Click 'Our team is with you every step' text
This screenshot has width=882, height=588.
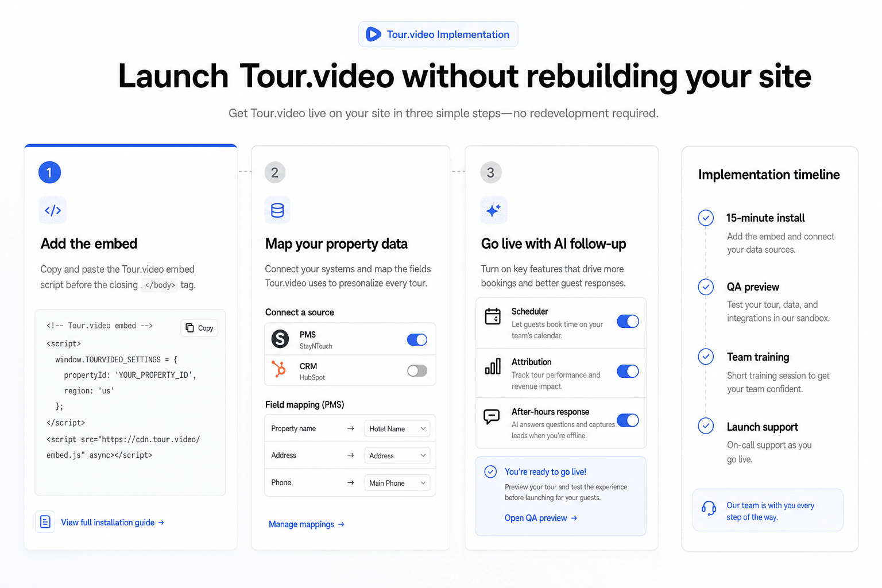tap(770, 511)
